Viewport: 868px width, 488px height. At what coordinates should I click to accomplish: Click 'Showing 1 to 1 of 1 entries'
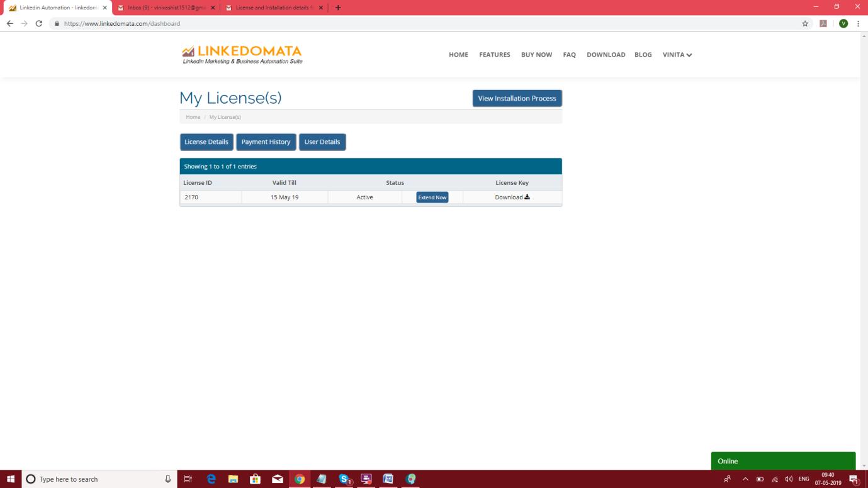click(220, 167)
